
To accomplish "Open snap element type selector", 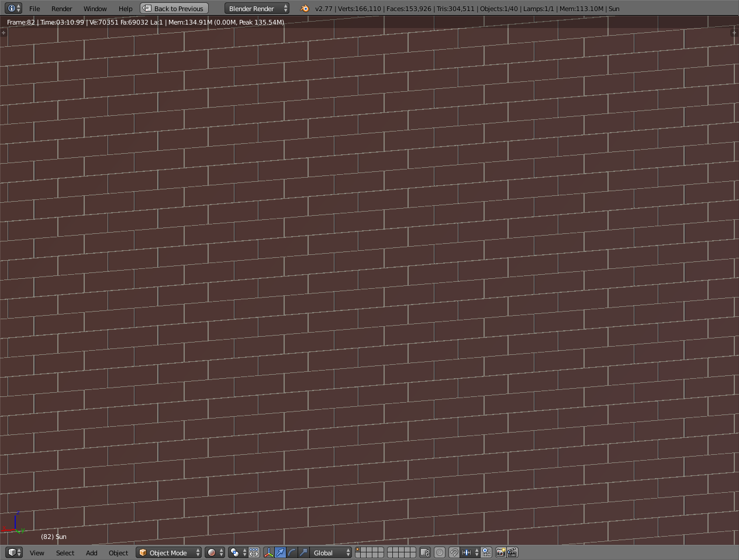I will tap(470, 552).
